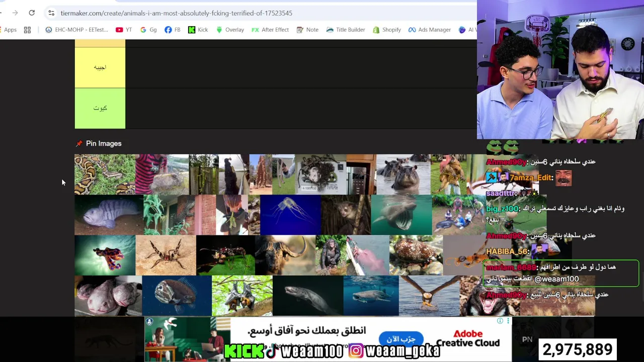This screenshot has height=362, width=644.
Task: Open the Overlay bookmark
Action: tap(230, 30)
